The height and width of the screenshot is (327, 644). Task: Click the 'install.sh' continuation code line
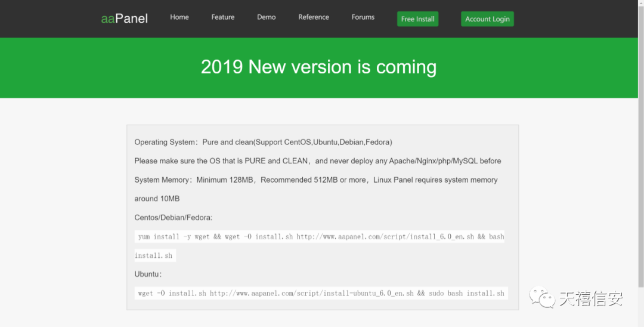[155, 255]
